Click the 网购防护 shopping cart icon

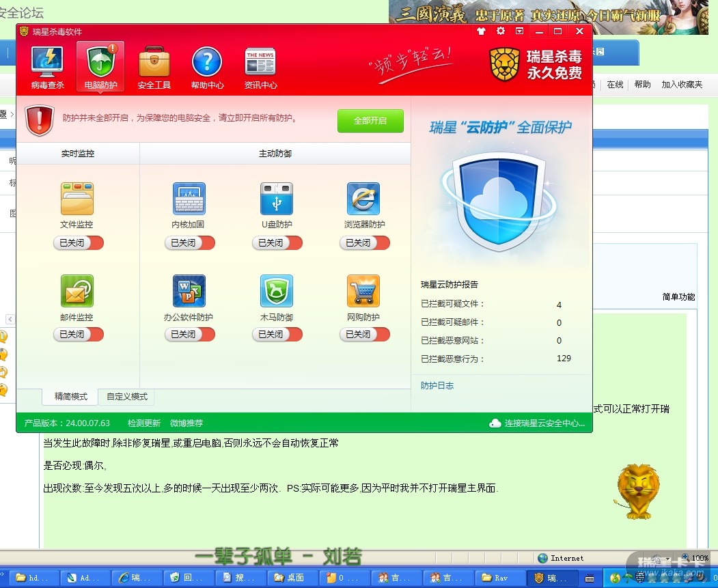click(363, 291)
